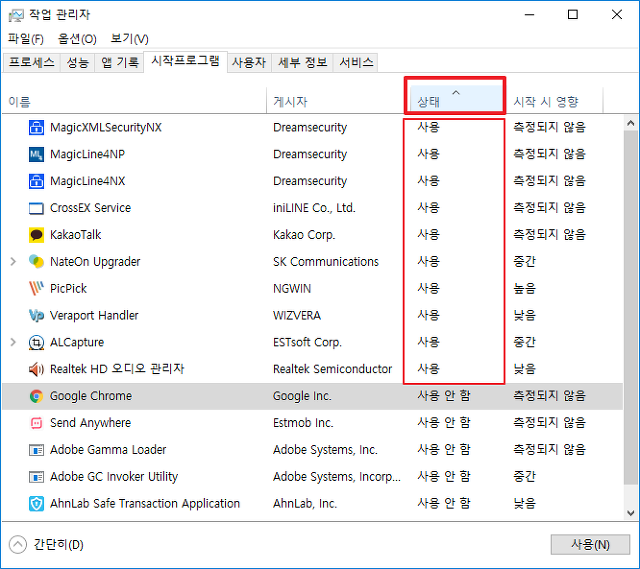Click the NateOn Upgrader icon
The image size is (640, 569).
coord(36,262)
